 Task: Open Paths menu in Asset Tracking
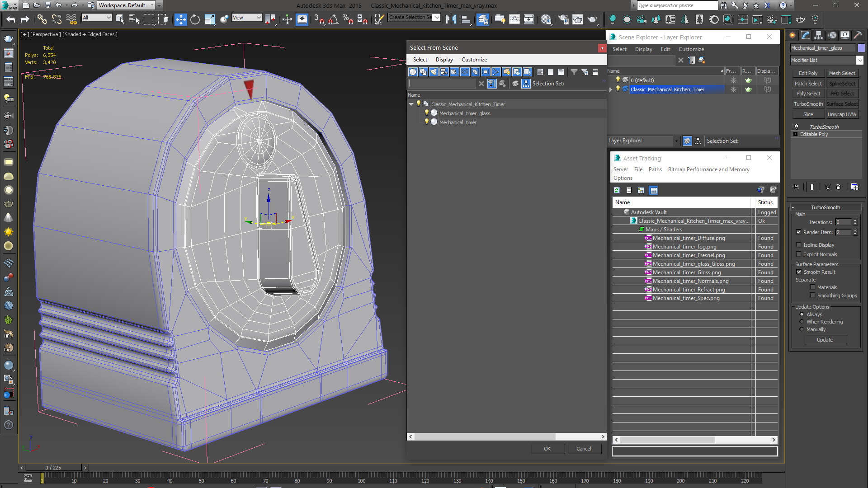(655, 169)
